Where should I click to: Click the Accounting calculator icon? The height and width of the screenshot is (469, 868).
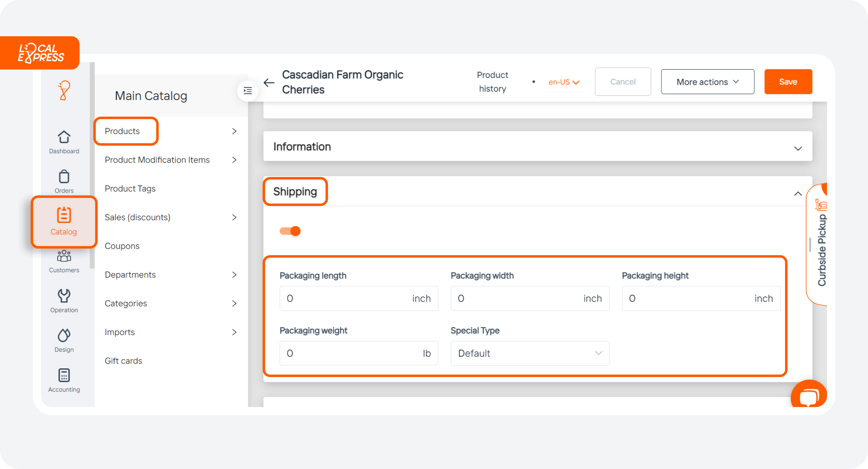pyautogui.click(x=64, y=380)
